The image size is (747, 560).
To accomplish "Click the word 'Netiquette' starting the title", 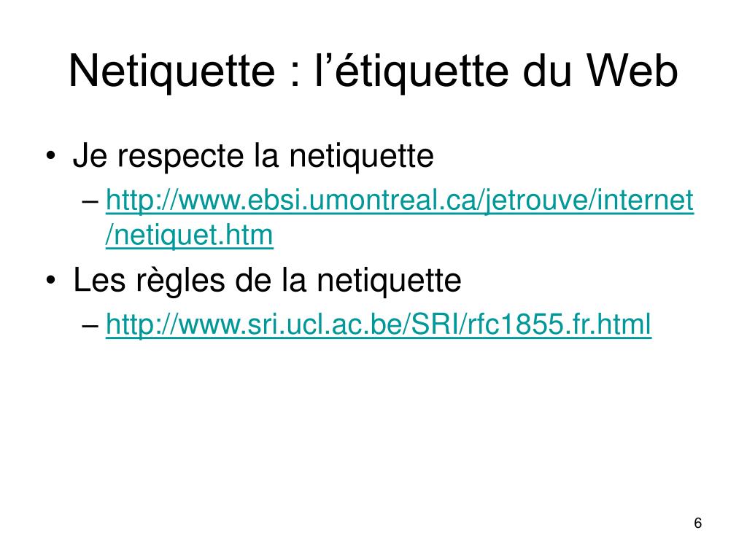I will [172, 71].
